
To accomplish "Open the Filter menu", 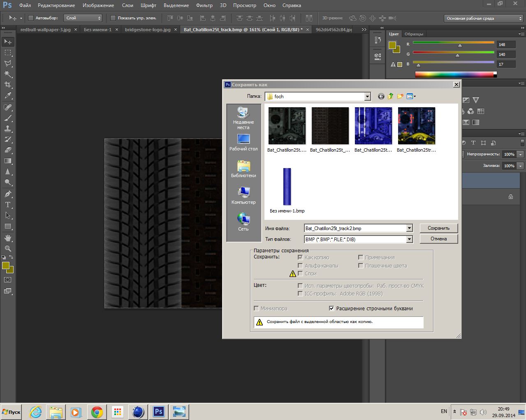I will click(204, 5).
